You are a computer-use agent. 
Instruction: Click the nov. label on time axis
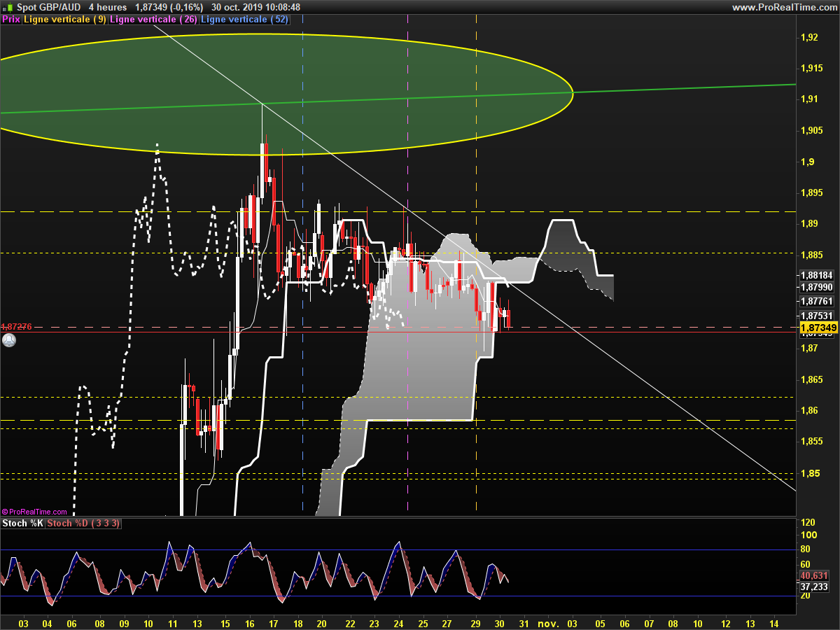pyautogui.click(x=548, y=623)
